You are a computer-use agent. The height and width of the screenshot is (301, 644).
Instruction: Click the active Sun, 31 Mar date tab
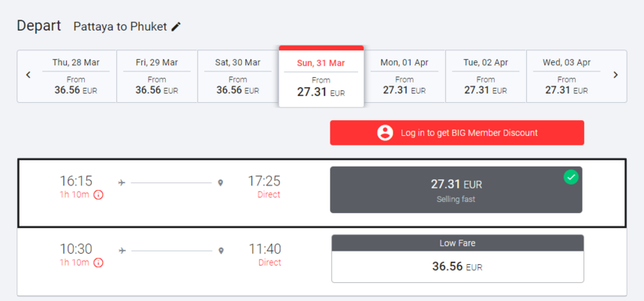[x=321, y=76]
